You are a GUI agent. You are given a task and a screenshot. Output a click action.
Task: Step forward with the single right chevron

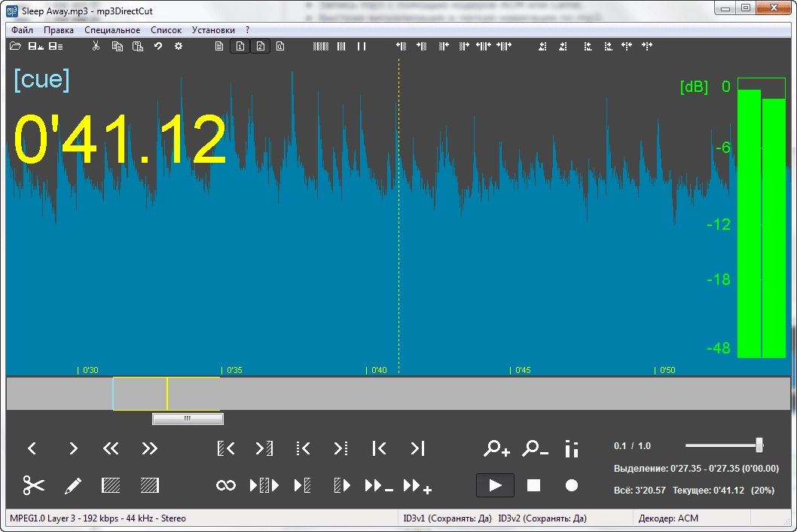point(73,448)
